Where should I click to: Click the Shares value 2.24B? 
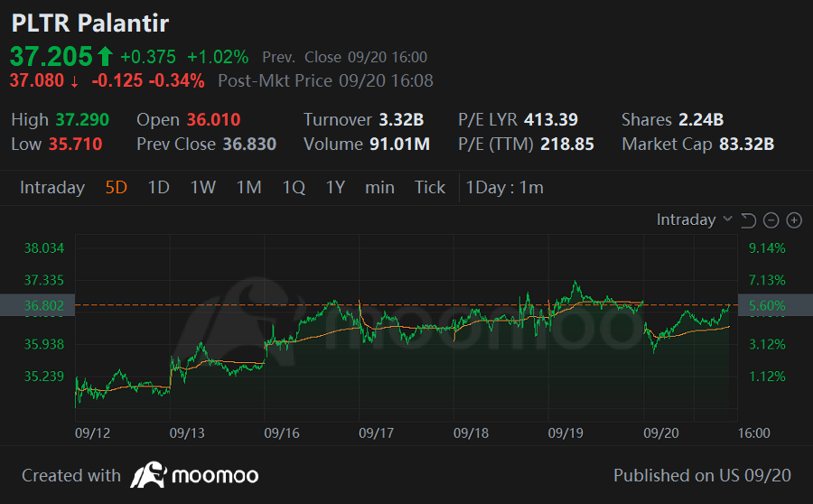[x=701, y=120]
